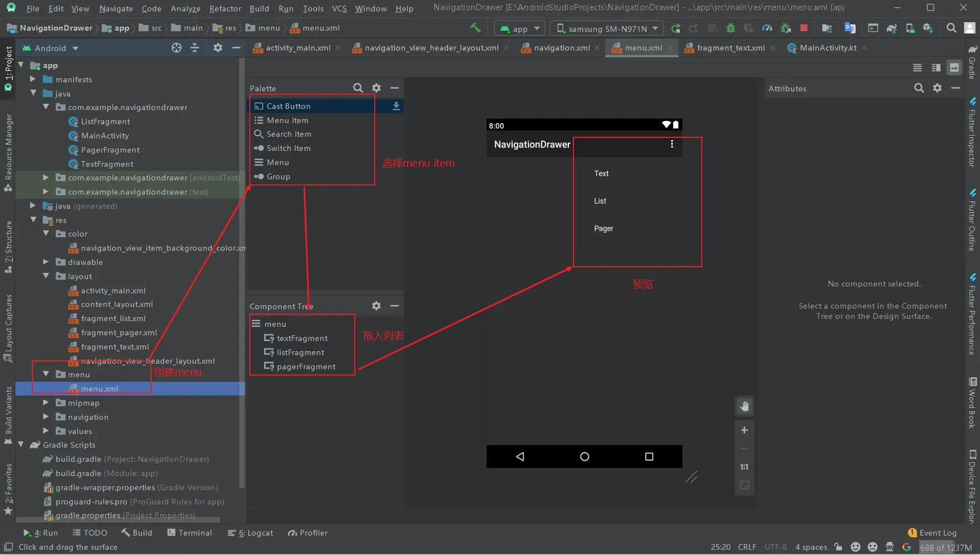The height and width of the screenshot is (556, 980).
Task: Select the pan hand tool on canvas
Action: point(744,406)
